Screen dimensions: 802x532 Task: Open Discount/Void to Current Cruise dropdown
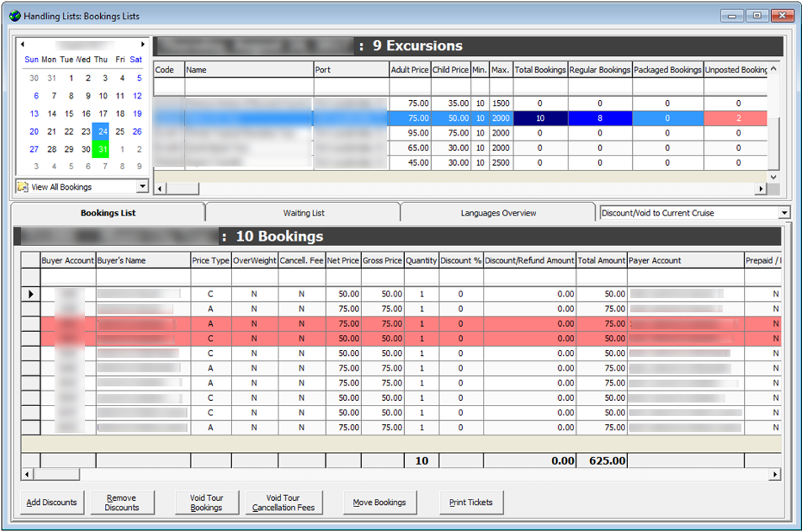(784, 213)
